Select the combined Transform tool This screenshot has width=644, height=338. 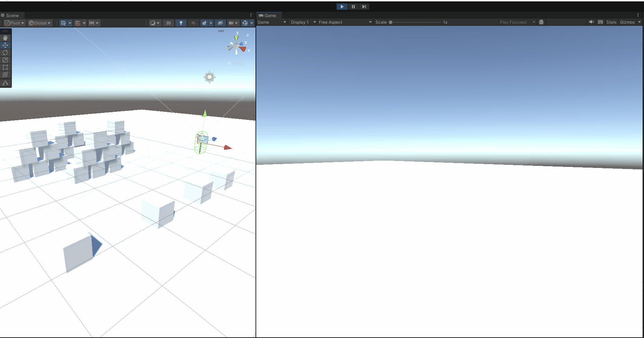click(x=5, y=75)
